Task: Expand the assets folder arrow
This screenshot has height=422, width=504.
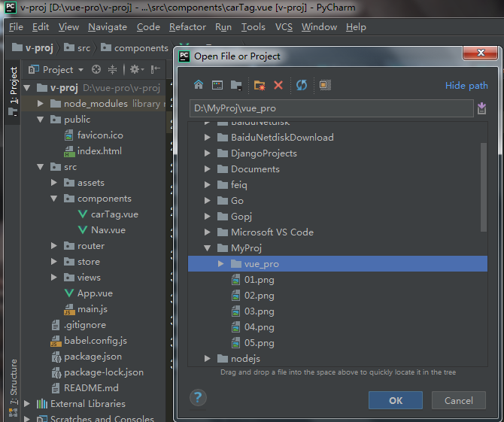Action: point(54,183)
